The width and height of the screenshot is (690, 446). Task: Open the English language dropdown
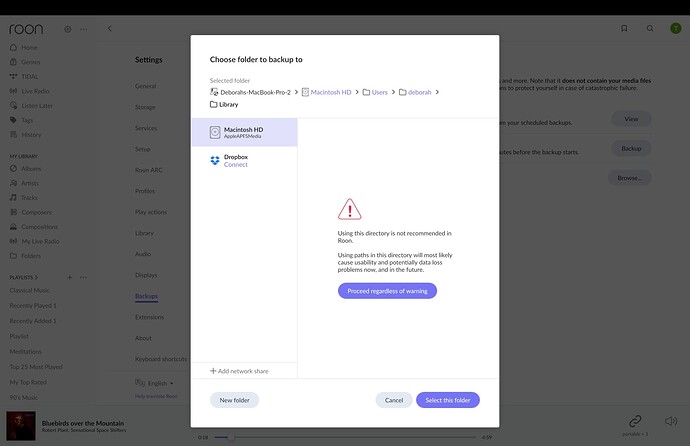(x=154, y=383)
